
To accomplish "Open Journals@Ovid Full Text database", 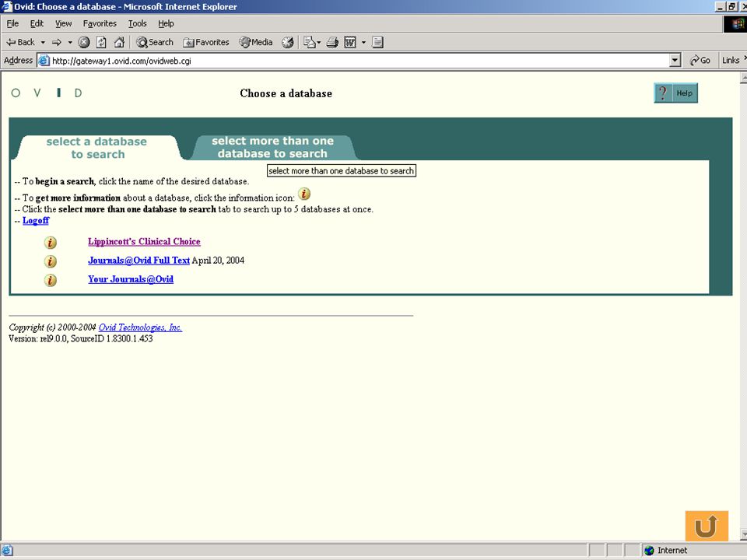I will pos(139,261).
